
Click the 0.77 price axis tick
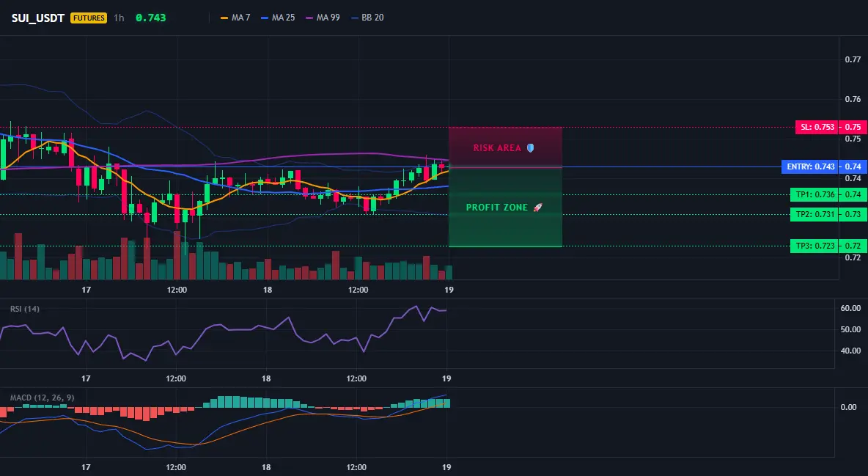pos(853,59)
